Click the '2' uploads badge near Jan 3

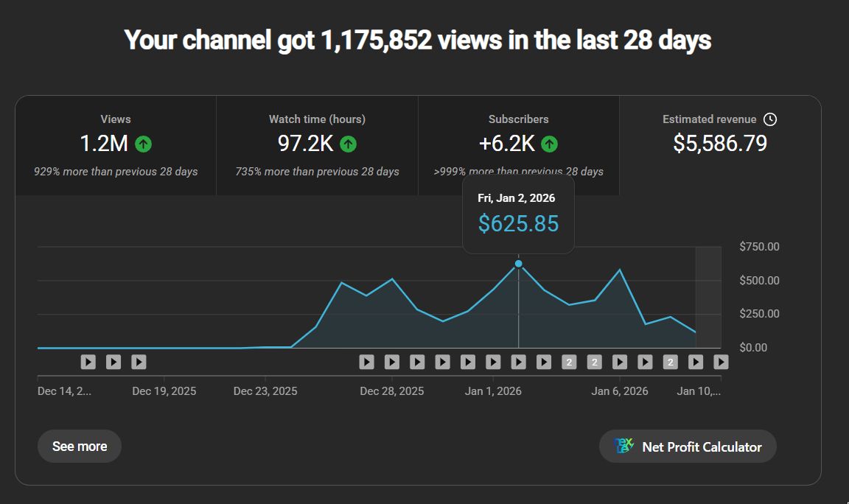pos(569,362)
